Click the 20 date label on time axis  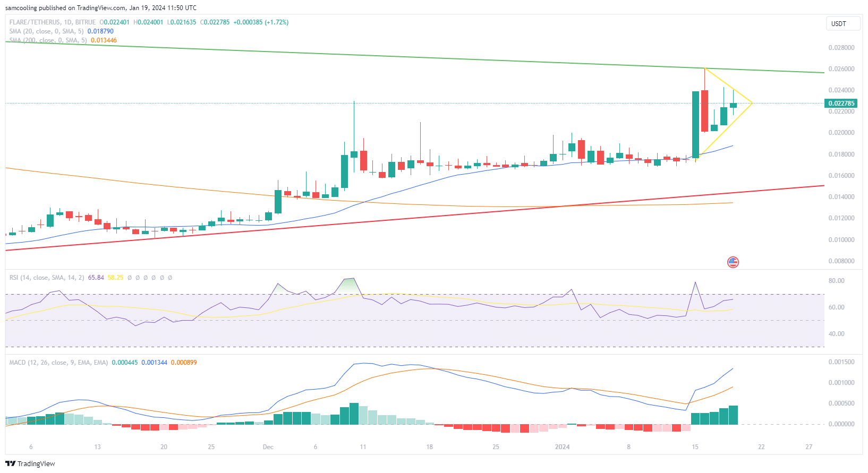164,447
